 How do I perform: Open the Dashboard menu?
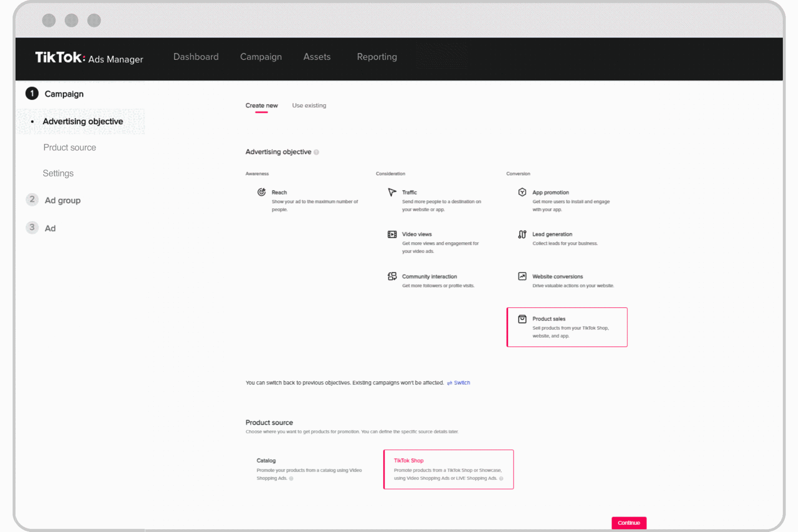196,57
